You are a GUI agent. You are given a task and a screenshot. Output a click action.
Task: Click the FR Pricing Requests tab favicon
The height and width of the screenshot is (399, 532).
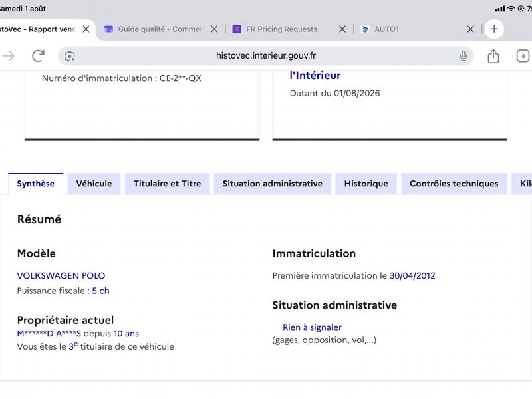237,29
